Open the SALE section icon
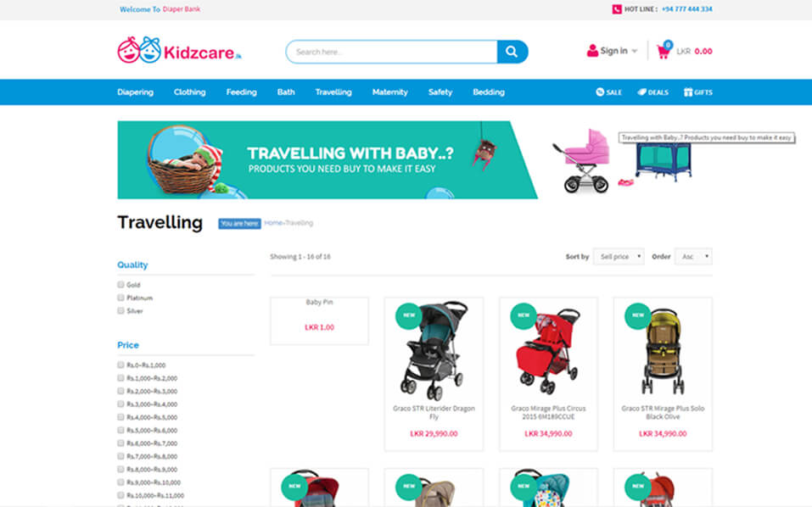Image resolution: width=812 pixels, height=507 pixels. point(600,92)
